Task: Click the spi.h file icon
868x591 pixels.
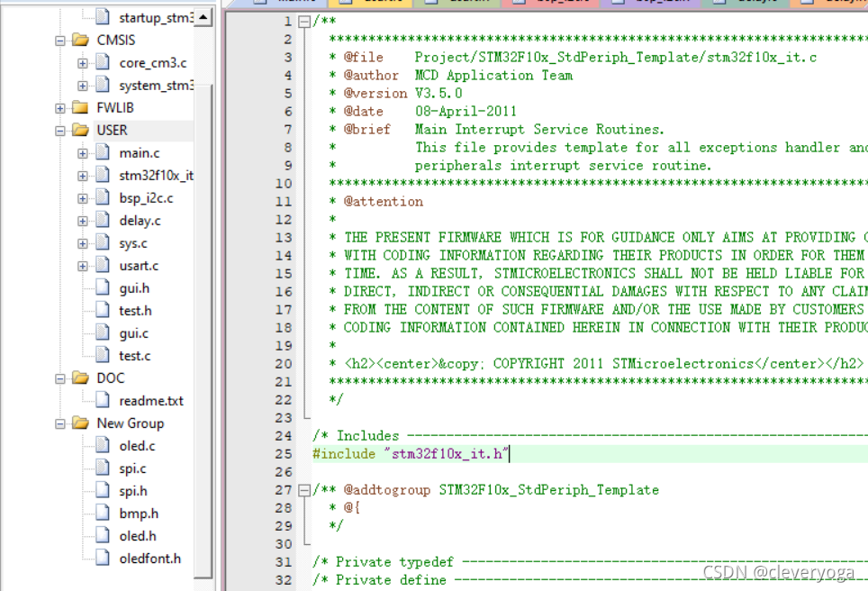Action: tap(103, 490)
